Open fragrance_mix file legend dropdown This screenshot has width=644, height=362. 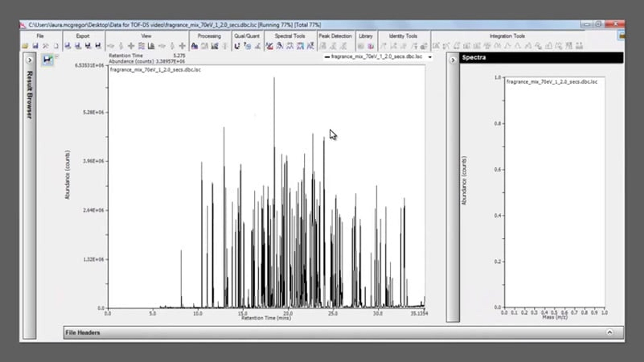pos(430,57)
